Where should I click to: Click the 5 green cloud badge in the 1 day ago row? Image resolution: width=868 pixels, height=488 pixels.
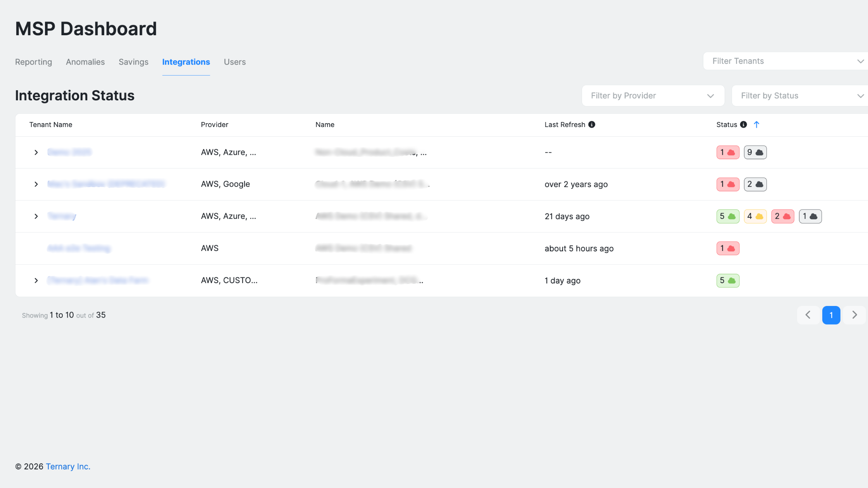click(727, 280)
